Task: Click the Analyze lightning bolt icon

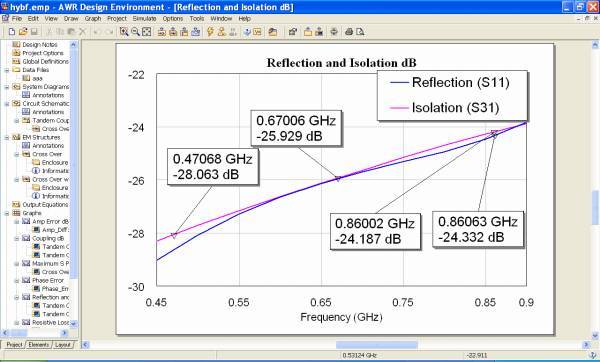Action: click(210, 32)
